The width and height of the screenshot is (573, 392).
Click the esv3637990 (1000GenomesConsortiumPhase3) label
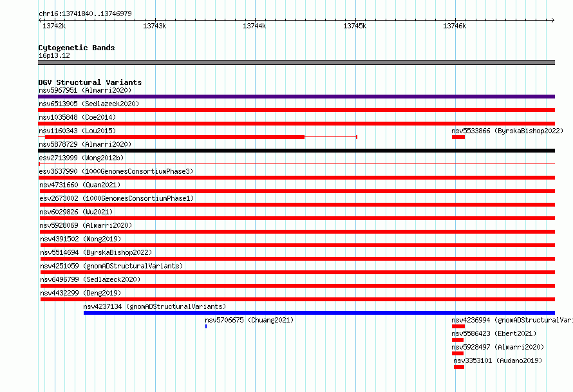pos(116,171)
